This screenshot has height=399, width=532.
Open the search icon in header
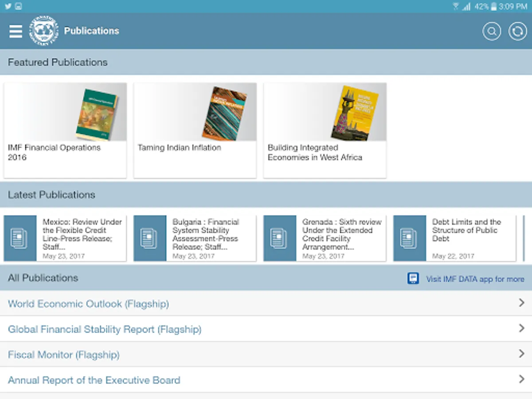tap(492, 31)
